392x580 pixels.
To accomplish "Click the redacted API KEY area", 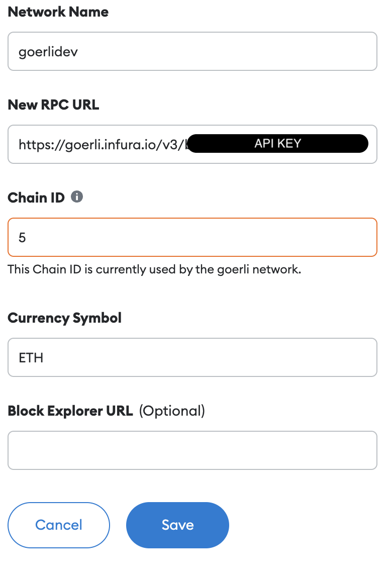I will click(278, 143).
